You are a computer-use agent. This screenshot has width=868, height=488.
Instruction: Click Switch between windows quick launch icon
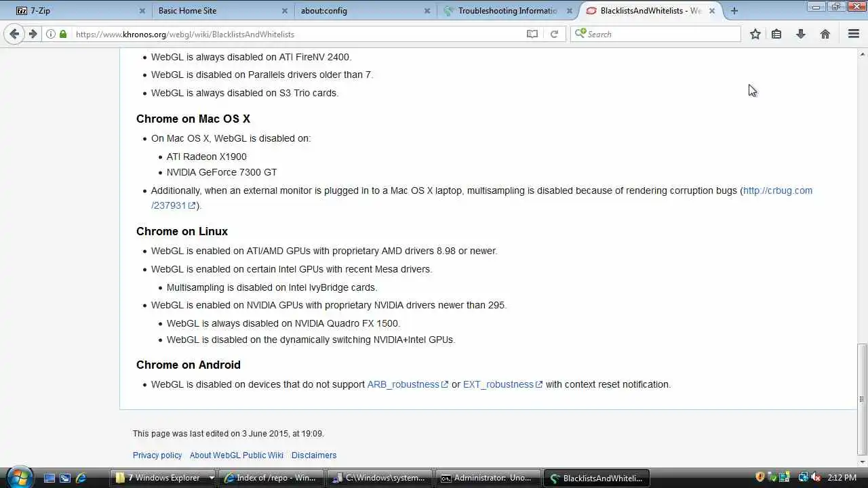coord(65,478)
